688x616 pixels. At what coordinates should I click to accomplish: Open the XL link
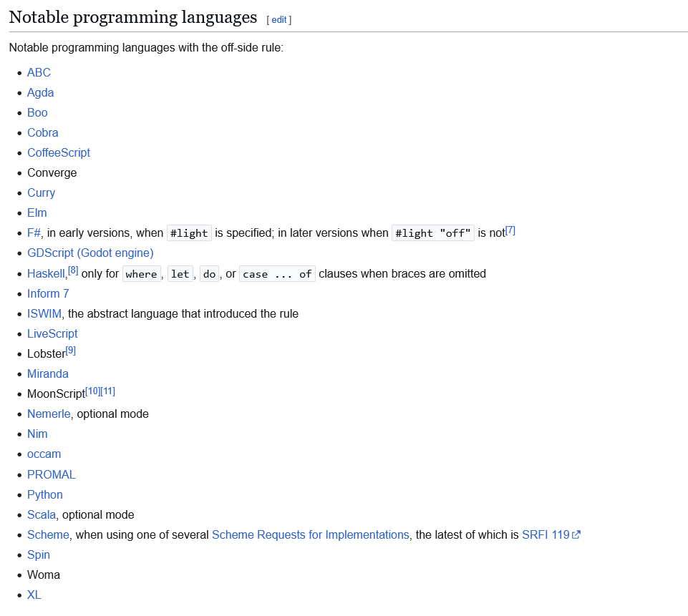34,595
